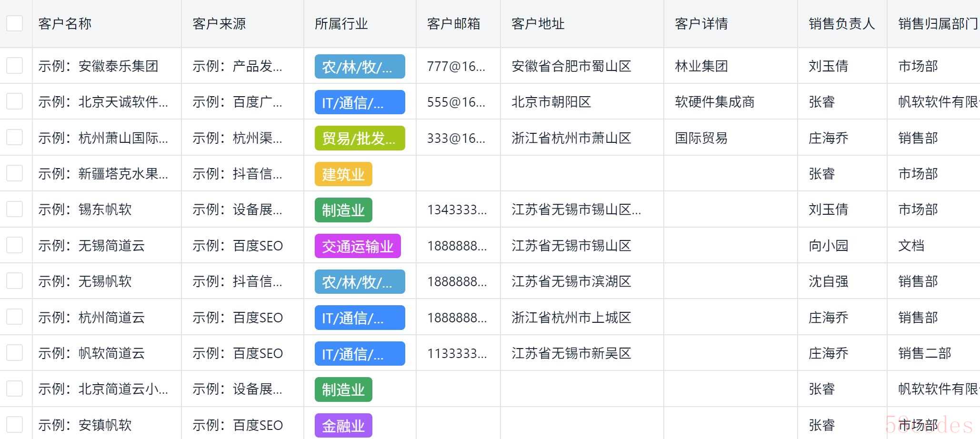980x439 pixels.
Task: Toggle the select-all checkbox in header
Action: tap(14, 23)
